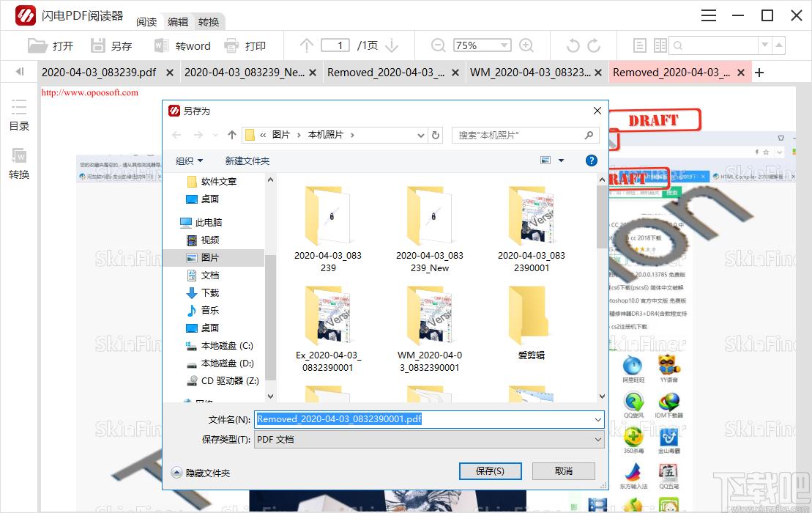Close the 2020-04-03_083239.pdf tab
The height and width of the screenshot is (513, 812).
(x=169, y=73)
